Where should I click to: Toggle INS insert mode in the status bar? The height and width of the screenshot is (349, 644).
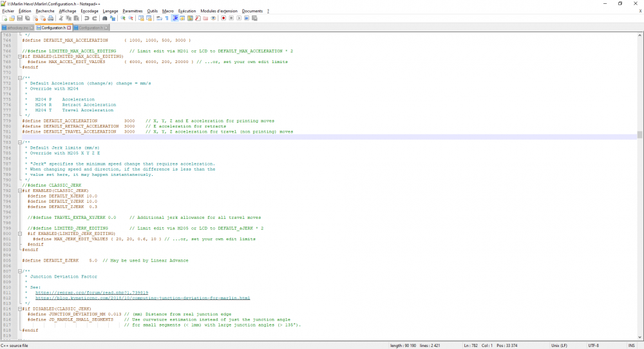631,346
